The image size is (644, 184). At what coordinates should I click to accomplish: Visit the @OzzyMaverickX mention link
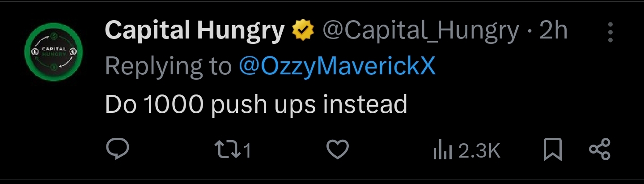pos(337,67)
